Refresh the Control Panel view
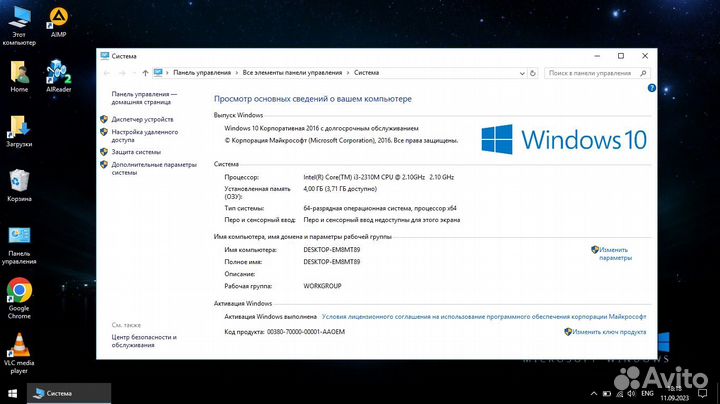The height and width of the screenshot is (404, 720). click(x=533, y=73)
